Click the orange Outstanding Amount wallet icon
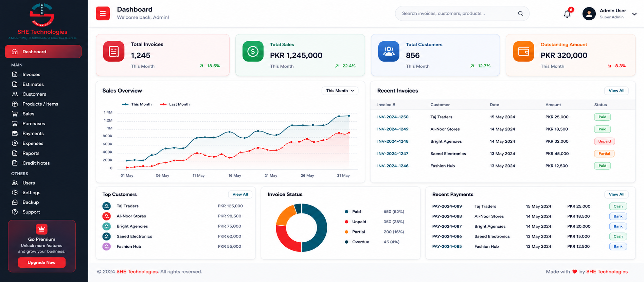 pyautogui.click(x=523, y=51)
